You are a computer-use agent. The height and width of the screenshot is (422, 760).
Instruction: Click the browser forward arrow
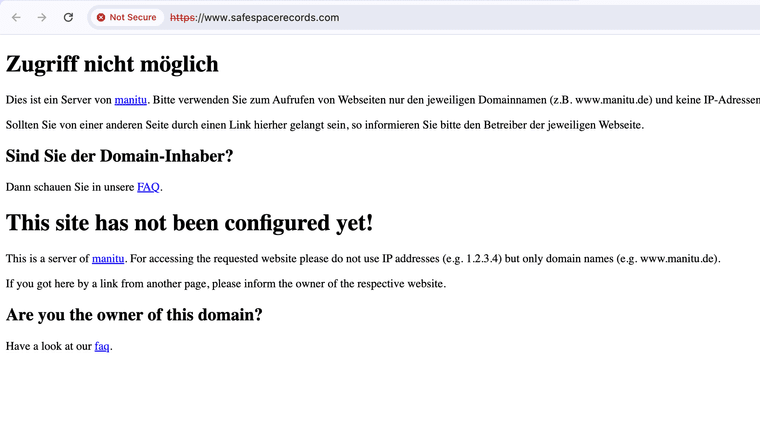tap(42, 18)
